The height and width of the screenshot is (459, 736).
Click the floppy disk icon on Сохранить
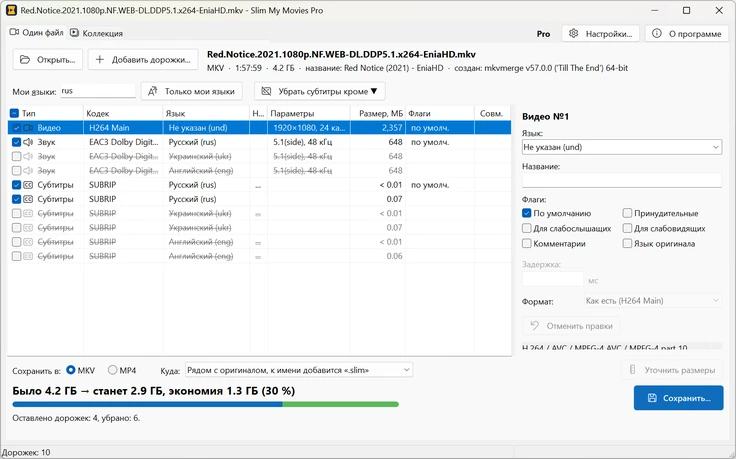652,398
